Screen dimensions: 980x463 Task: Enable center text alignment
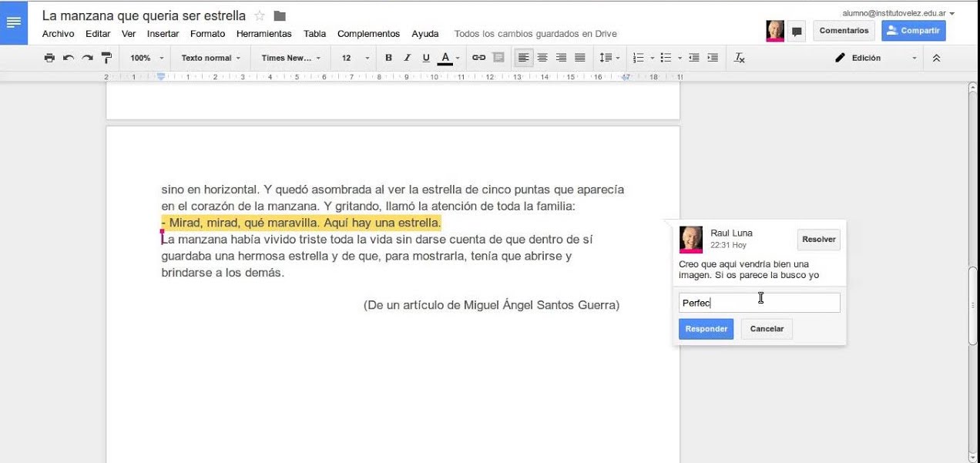click(542, 58)
